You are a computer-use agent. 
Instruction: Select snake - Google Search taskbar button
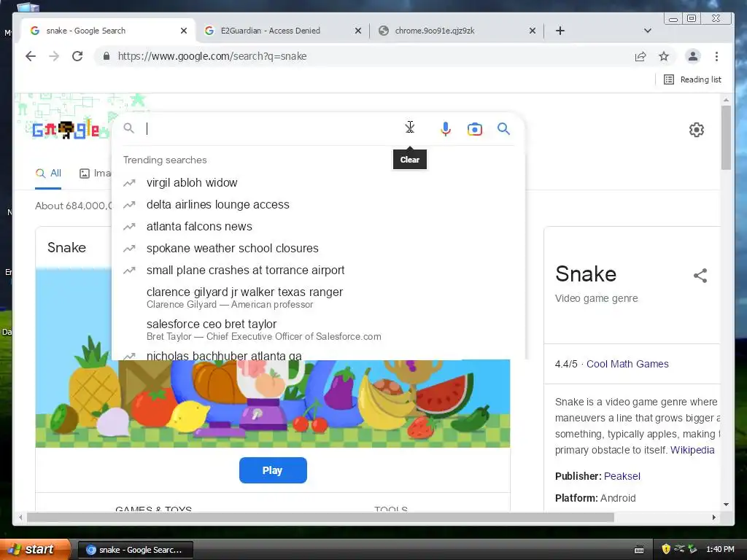[x=135, y=550]
